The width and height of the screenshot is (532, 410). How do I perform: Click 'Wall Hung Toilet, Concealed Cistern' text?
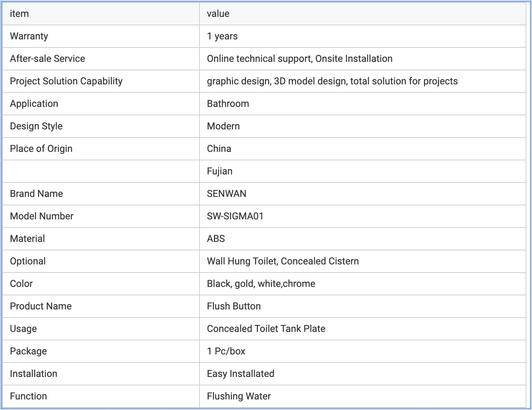[x=283, y=261]
